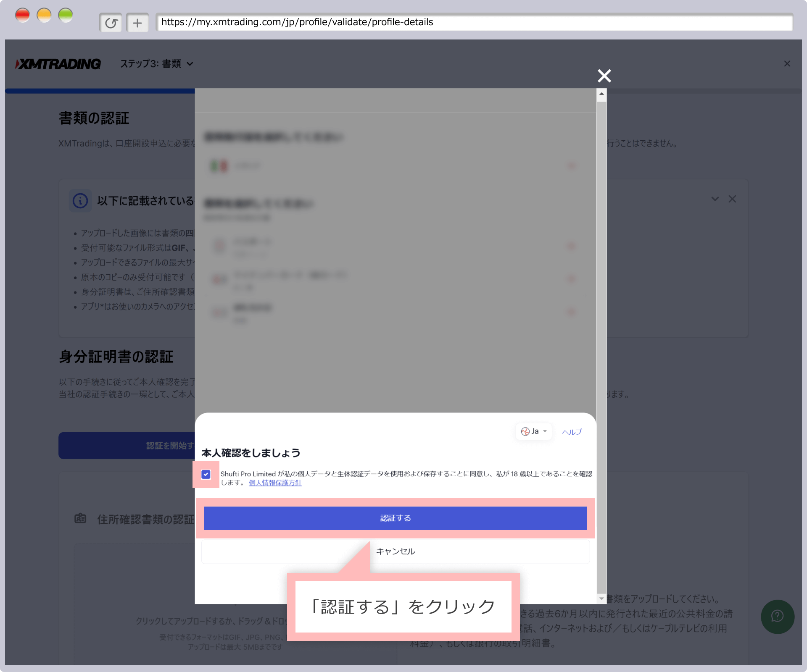Viewport: 807px width, 672px height.
Task: Open the green help chat bubble
Action: (777, 616)
